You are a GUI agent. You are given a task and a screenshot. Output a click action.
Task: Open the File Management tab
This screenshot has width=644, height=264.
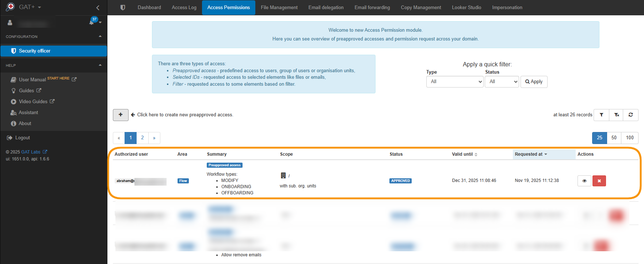coord(279,8)
